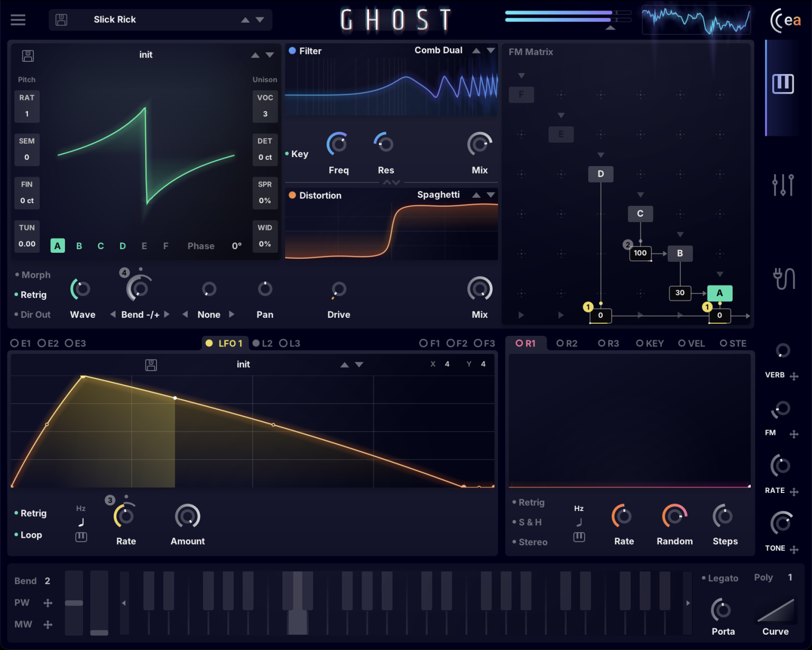Open the Spaghetti distortion type selector

point(438,195)
